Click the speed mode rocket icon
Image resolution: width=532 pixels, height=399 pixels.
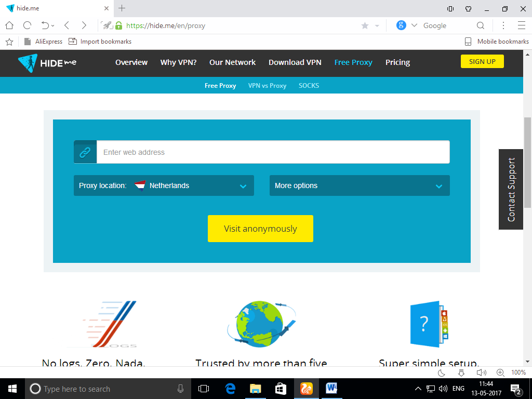pyautogui.click(x=107, y=25)
